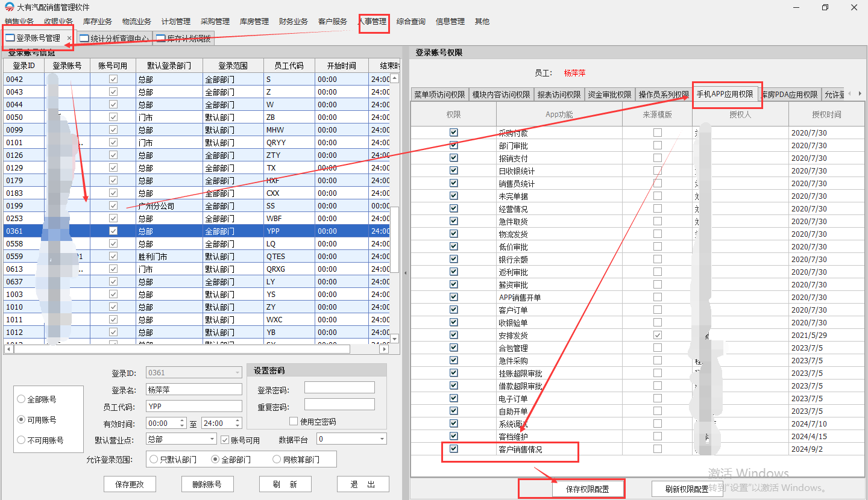The width and height of the screenshot is (868, 500).
Task: Click 保存更改 button
Action: click(129, 484)
